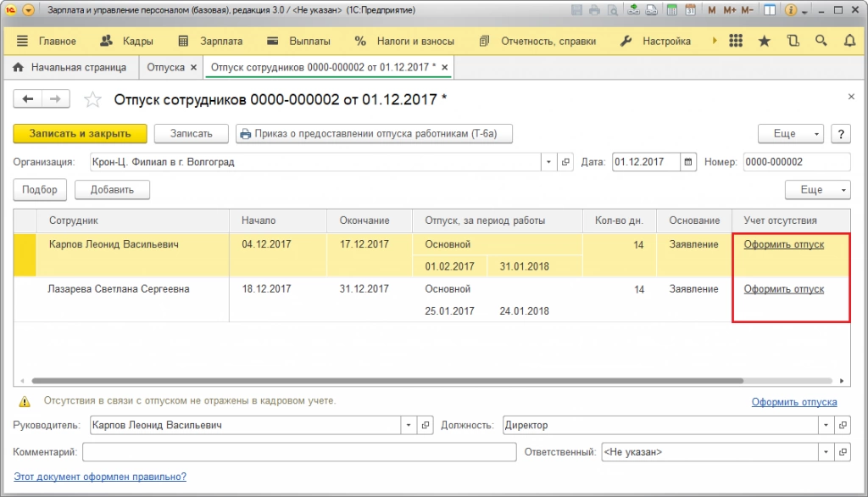Toggle the panel layout icon
The width and height of the screenshot is (868, 497).
pos(770,10)
